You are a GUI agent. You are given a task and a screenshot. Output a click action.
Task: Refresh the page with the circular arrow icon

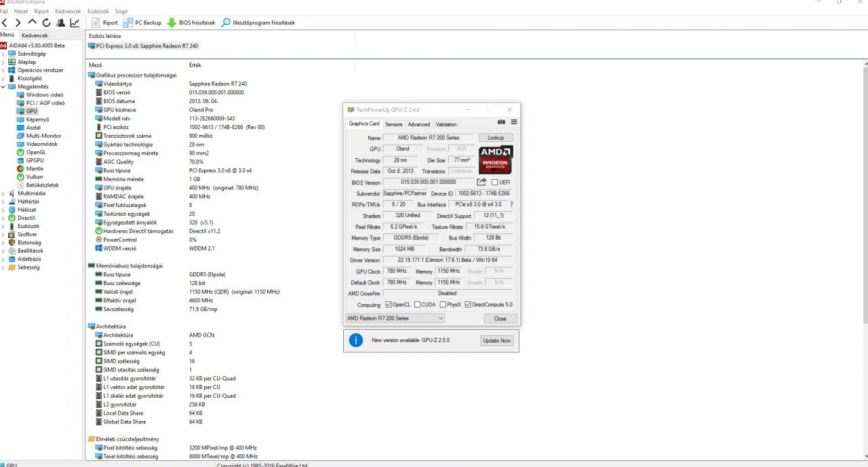click(46, 22)
